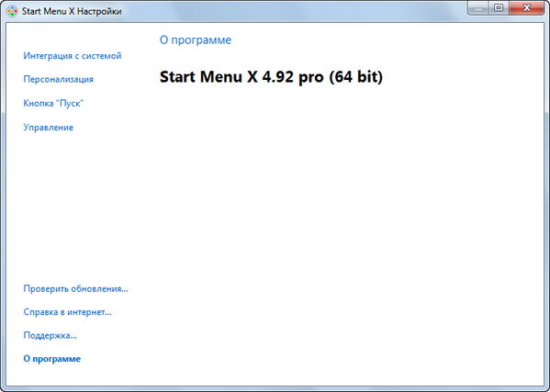Open the Кнопка "Пуск" settings

53,104
